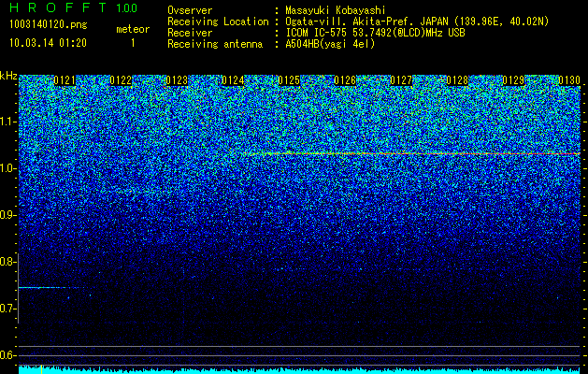Click the 0.6 kHz axis label
Viewport: 588px width, 374px height.
(7, 355)
